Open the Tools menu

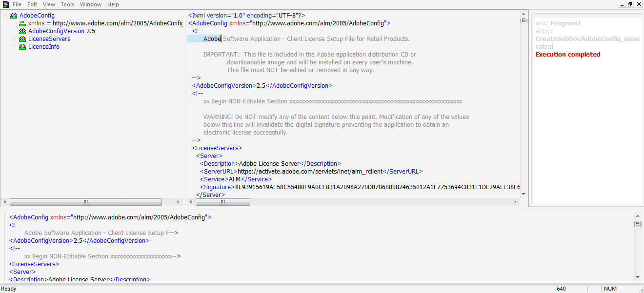click(67, 4)
